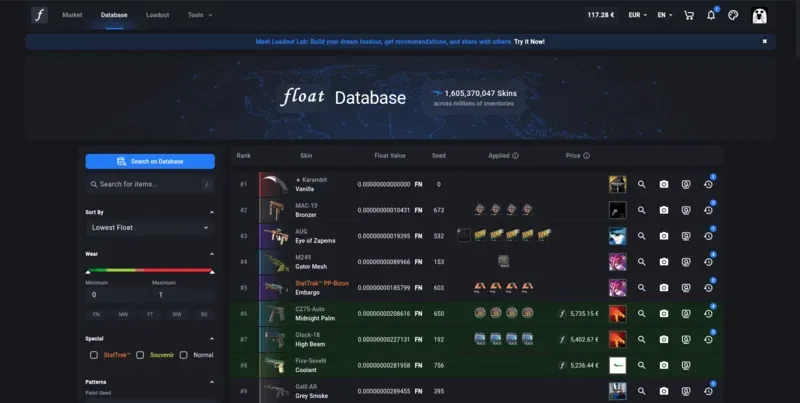Viewport: 800px width, 403px height.
Task: Collapse the Special section
Action: [x=212, y=339]
